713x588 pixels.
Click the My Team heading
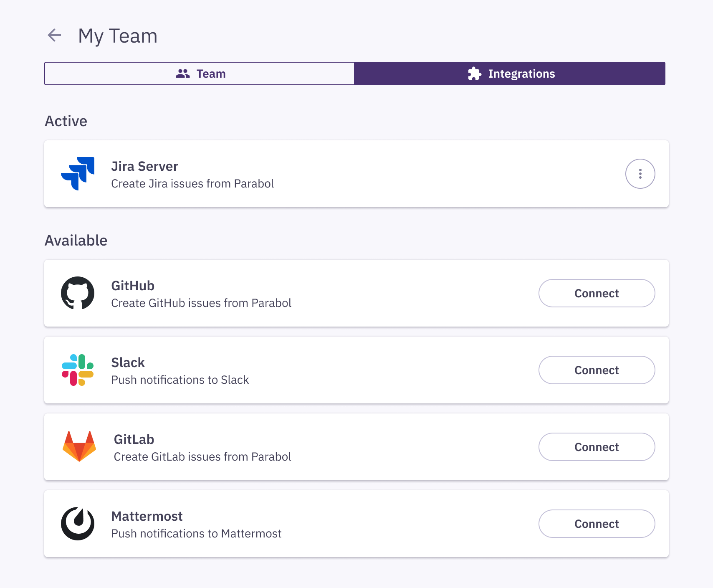click(x=118, y=36)
